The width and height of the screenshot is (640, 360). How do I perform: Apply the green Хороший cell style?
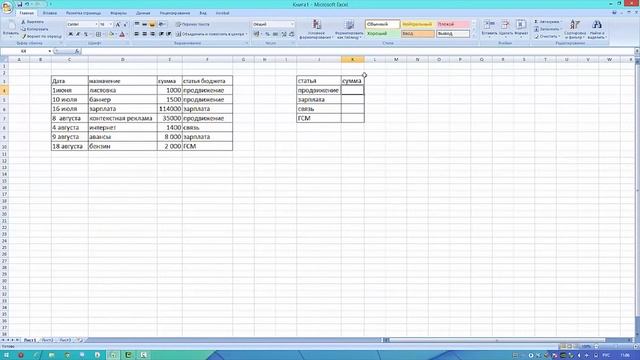382,34
